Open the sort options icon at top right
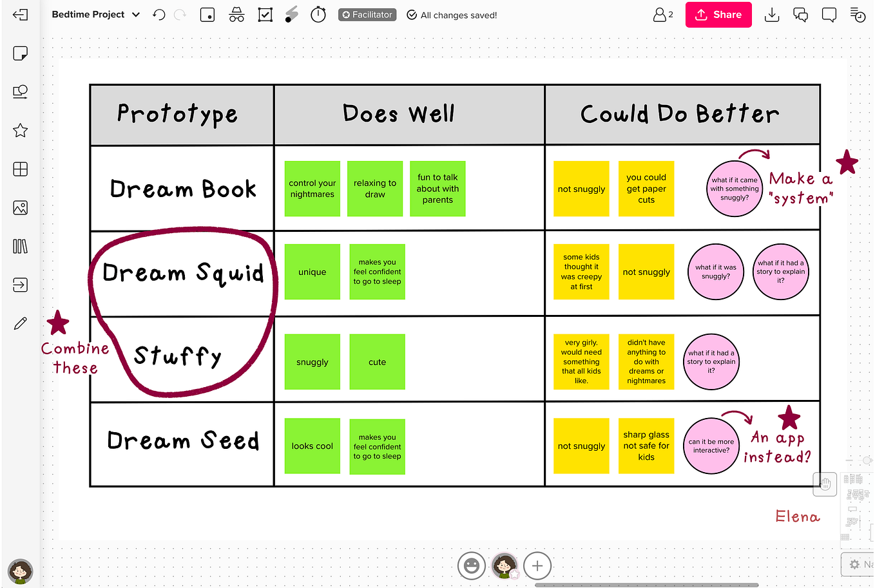This screenshot has width=875, height=588. coord(857,14)
